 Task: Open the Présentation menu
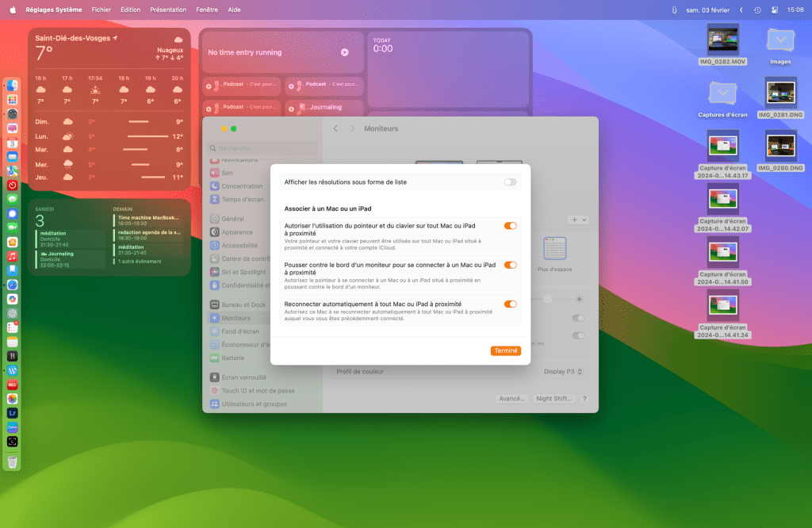pos(168,10)
